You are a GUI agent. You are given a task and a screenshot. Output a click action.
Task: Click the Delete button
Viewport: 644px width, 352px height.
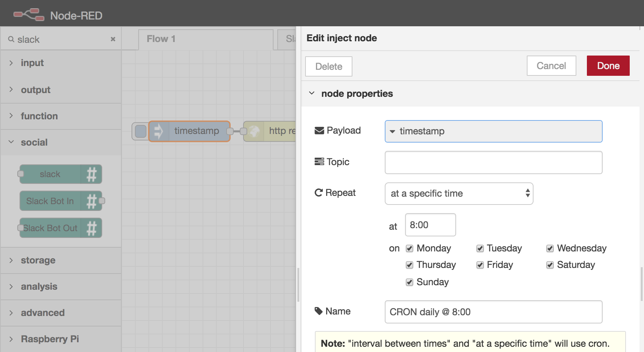[x=329, y=66]
